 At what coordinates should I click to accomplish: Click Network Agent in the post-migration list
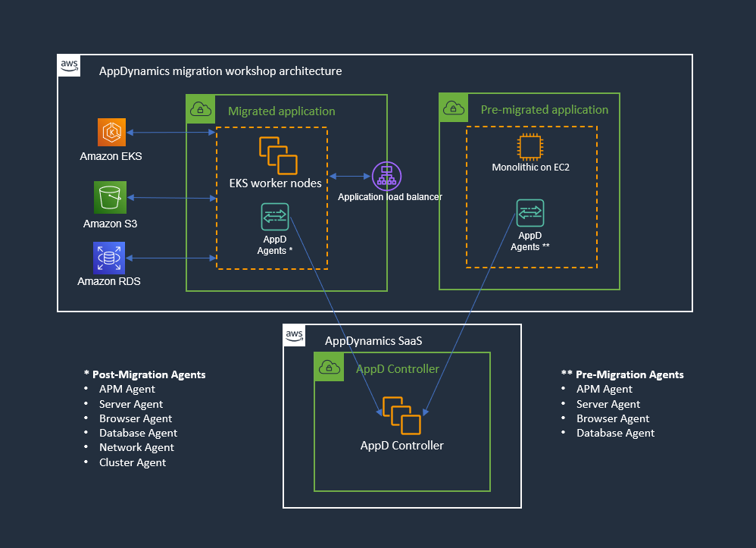click(136, 447)
